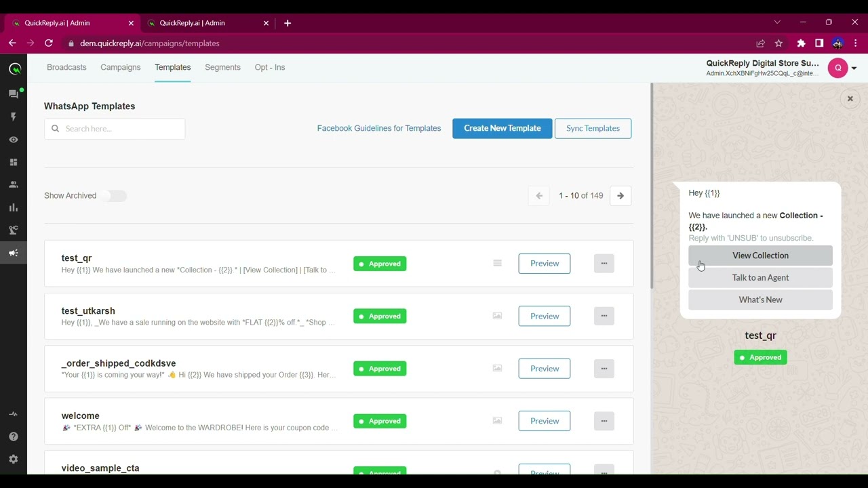The height and width of the screenshot is (488, 868).
Task: Click the template search input field
Action: point(115,129)
